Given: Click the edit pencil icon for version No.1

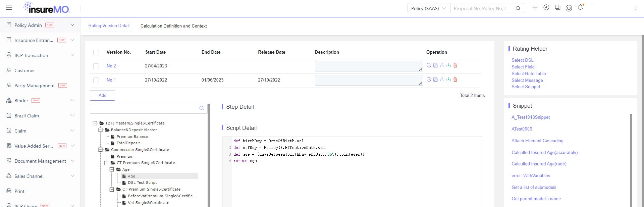Looking at the screenshot, I should pyautogui.click(x=435, y=80).
